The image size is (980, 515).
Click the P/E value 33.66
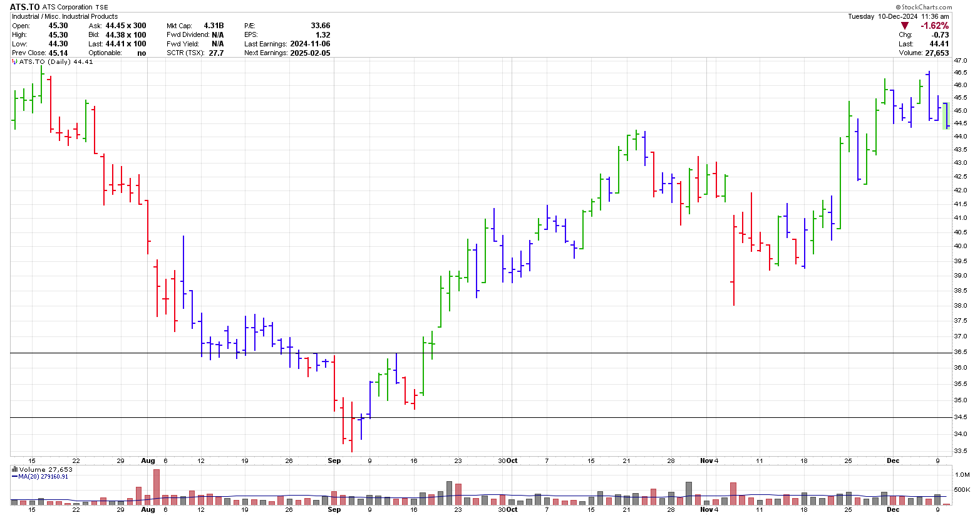[321, 26]
